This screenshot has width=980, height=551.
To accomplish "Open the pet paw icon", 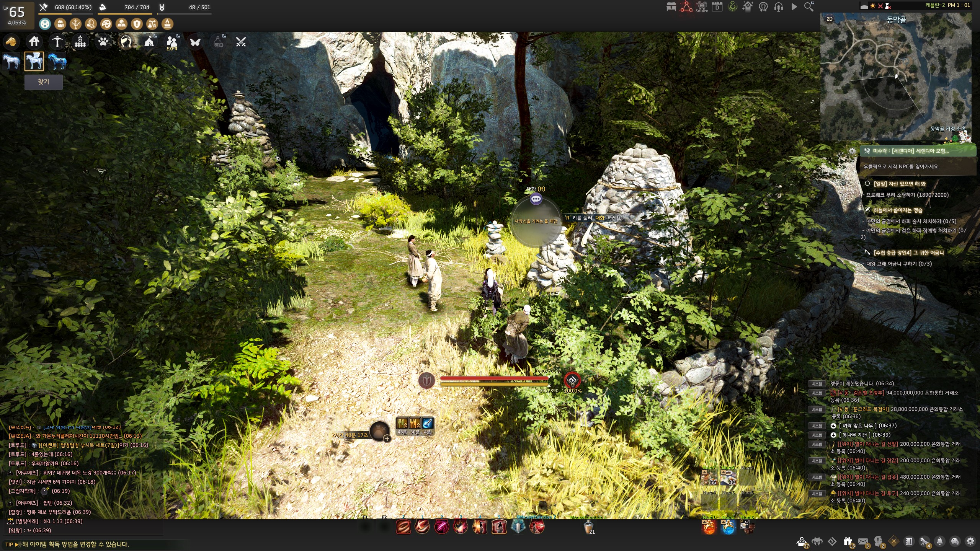I will 103,41.
